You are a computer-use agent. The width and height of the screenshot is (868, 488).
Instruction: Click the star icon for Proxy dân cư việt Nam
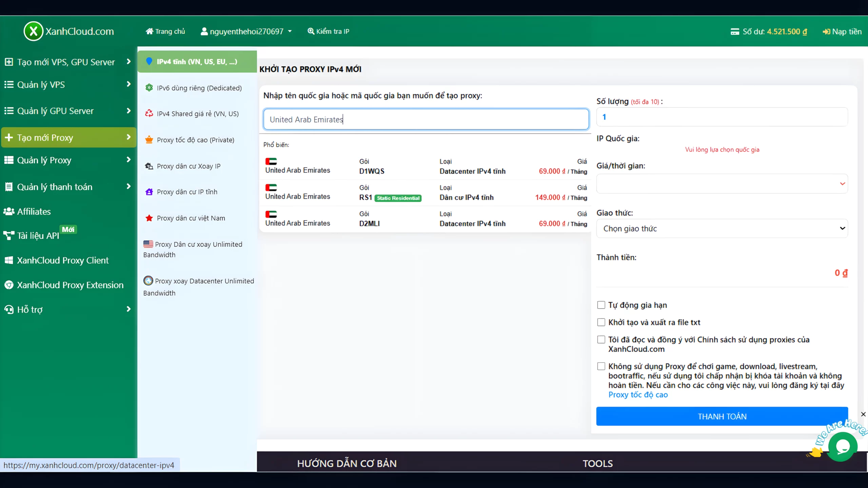(149, 218)
